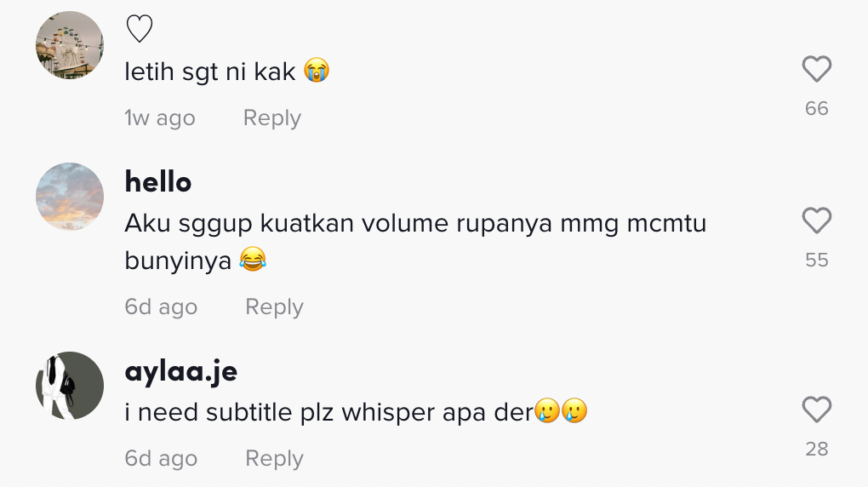Click "6d ago" under hello's comment
The image size is (868, 487).
[x=161, y=307]
